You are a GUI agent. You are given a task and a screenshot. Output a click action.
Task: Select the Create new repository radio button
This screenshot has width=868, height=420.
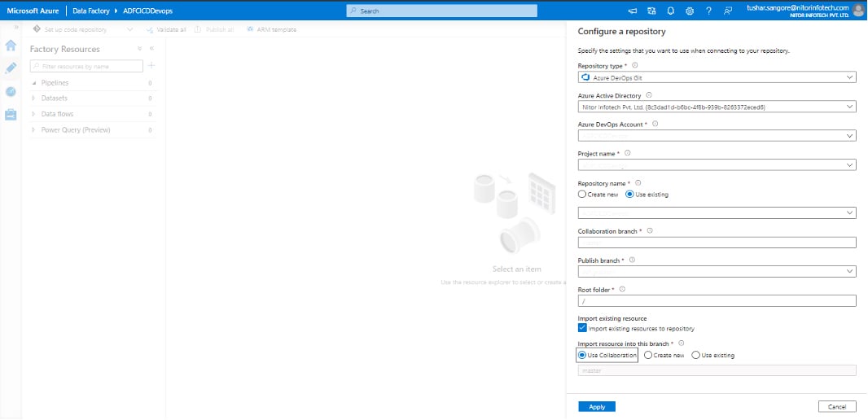(x=582, y=195)
